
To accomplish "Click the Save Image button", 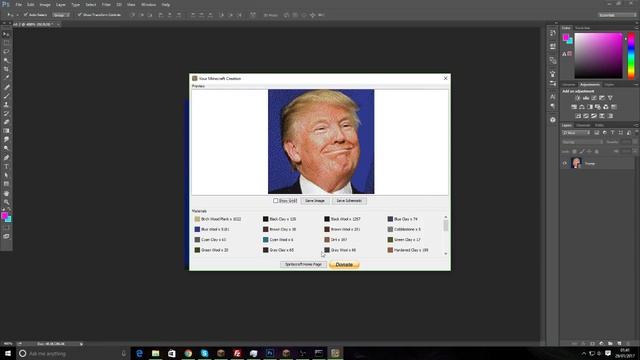I will pyautogui.click(x=315, y=201).
